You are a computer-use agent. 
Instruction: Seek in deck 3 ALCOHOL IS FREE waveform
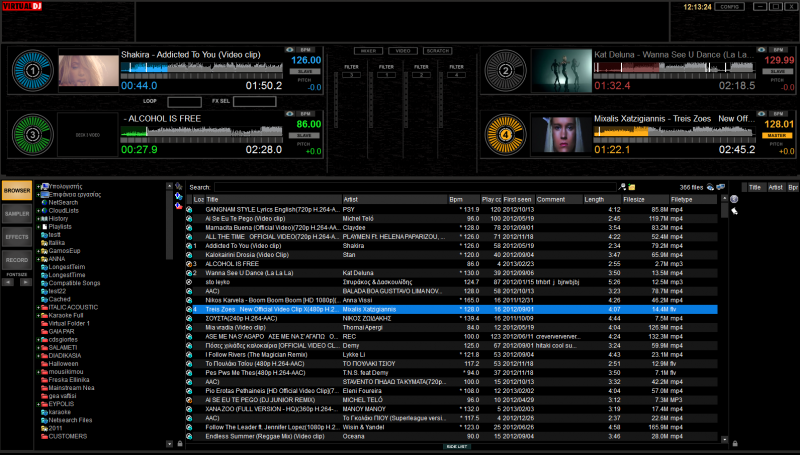tap(202, 131)
